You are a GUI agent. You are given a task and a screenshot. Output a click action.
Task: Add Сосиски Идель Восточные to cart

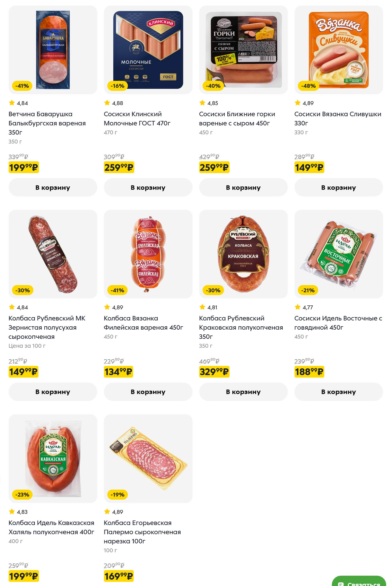[339, 392]
